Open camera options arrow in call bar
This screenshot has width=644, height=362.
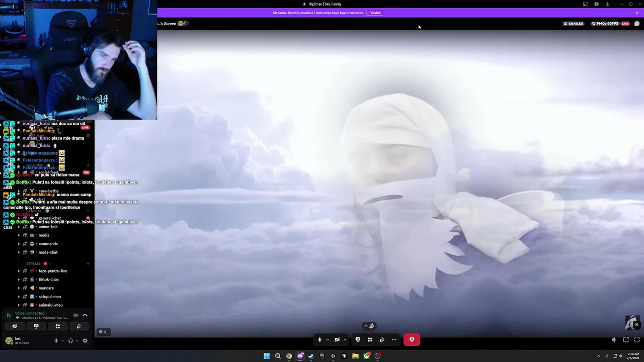point(345,339)
